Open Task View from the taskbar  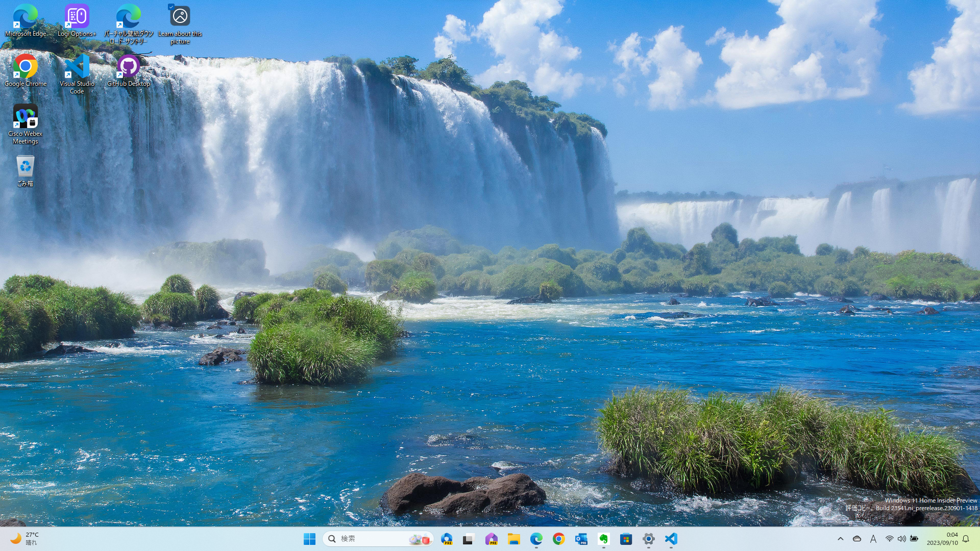tap(469, 539)
